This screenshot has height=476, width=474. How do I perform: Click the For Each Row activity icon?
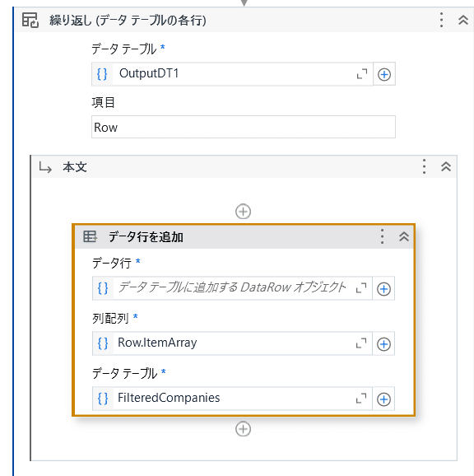coord(30,20)
